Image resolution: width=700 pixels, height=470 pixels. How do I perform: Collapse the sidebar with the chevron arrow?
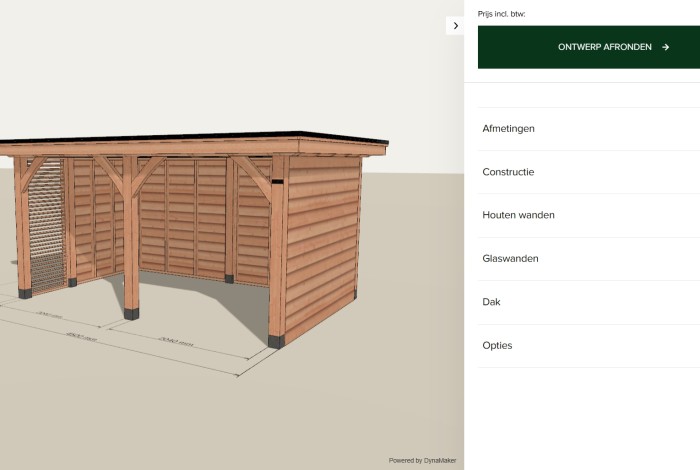coord(456,26)
